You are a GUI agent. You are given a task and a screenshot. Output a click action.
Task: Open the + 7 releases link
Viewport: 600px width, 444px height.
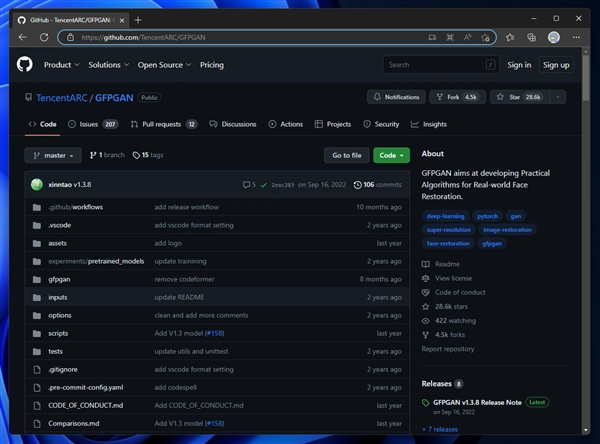click(440, 429)
